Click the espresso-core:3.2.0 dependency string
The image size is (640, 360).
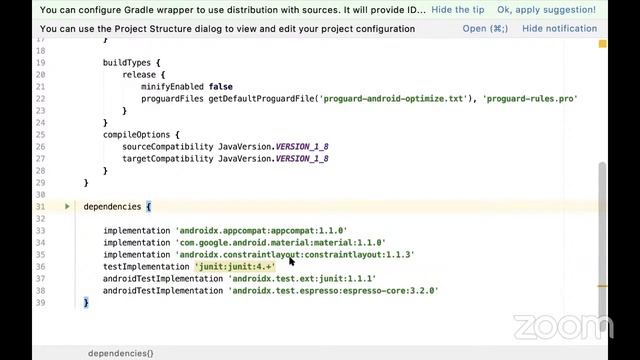coord(333,291)
